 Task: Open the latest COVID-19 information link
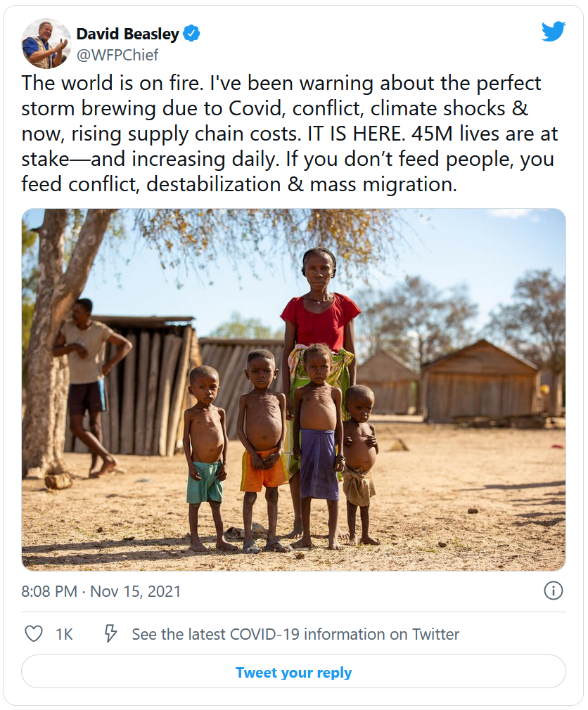click(x=295, y=634)
